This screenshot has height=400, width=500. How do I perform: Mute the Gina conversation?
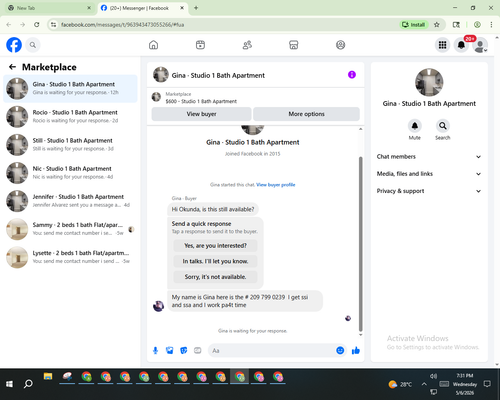[415, 126]
